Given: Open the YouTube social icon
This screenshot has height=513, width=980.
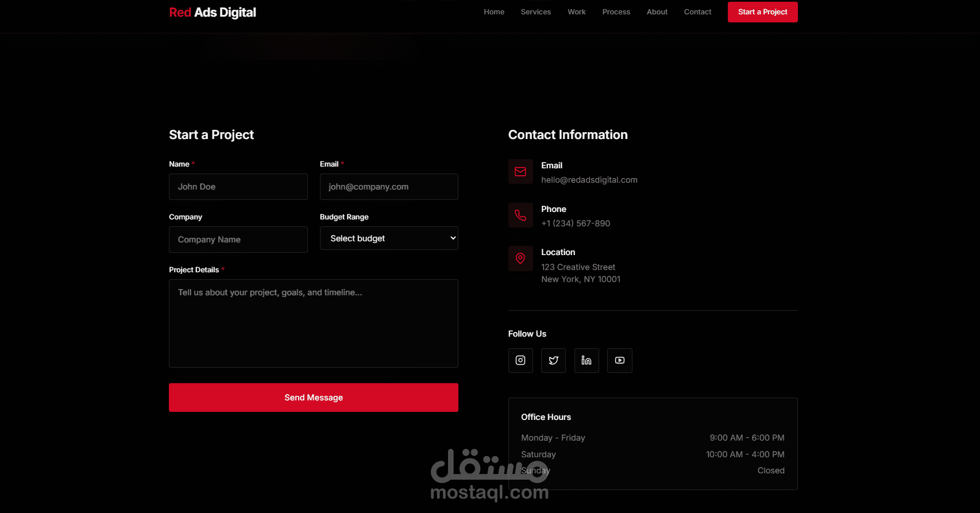Looking at the screenshot, I should click(620, 360).
